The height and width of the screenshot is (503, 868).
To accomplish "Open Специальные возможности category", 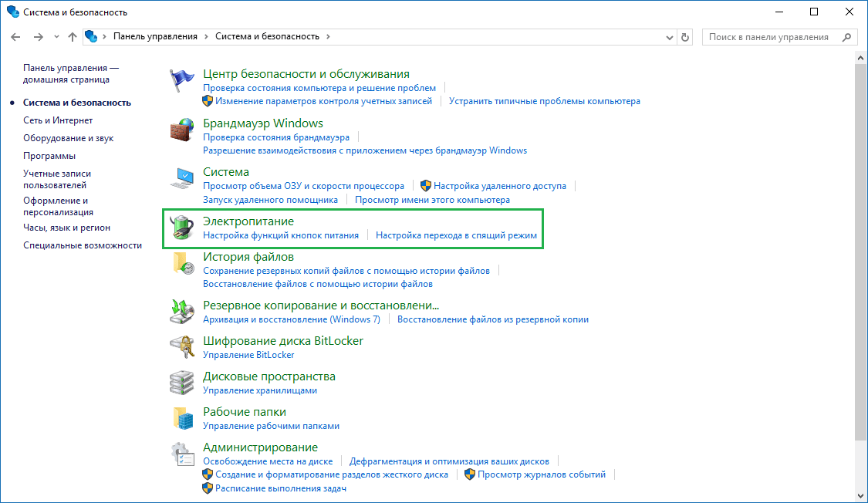I will click(83, 245).
